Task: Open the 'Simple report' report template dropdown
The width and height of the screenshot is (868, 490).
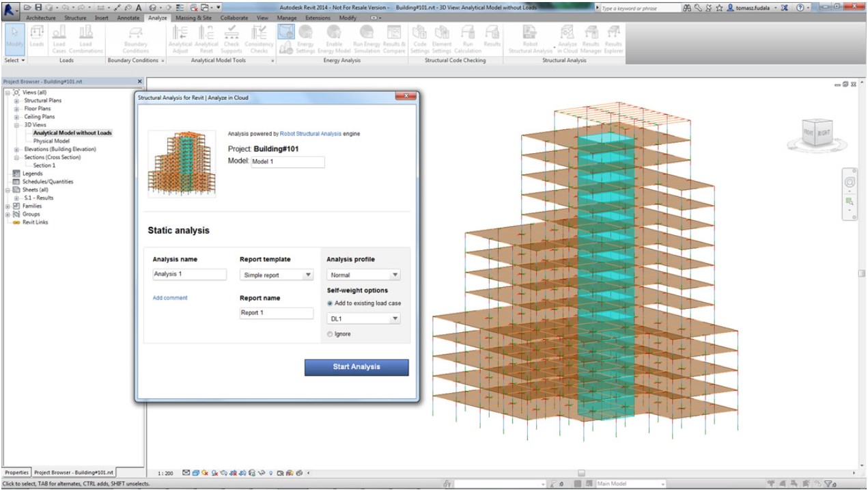Action: (275, 273)
